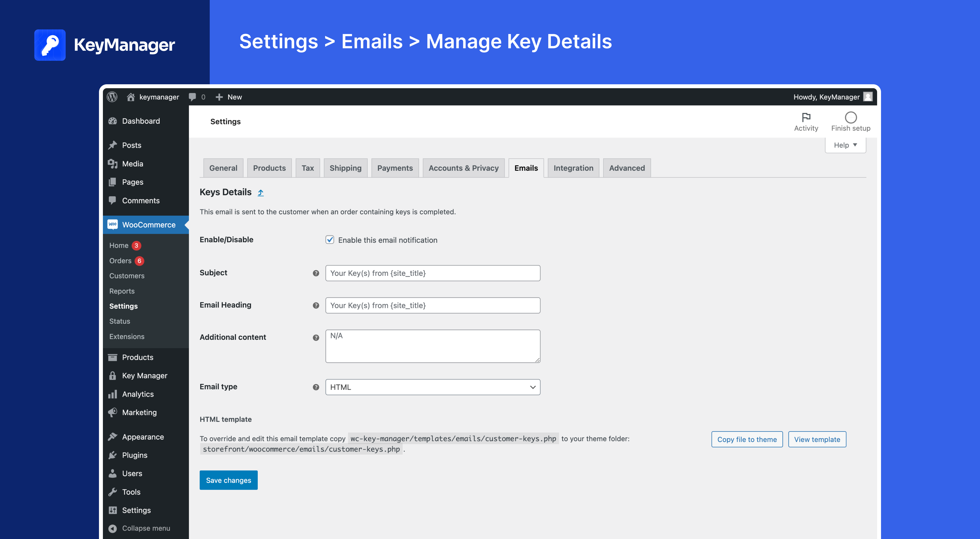980x539 pixels.
Task: Click the Tools wrench icon
Action: click(x=113, y=492)
